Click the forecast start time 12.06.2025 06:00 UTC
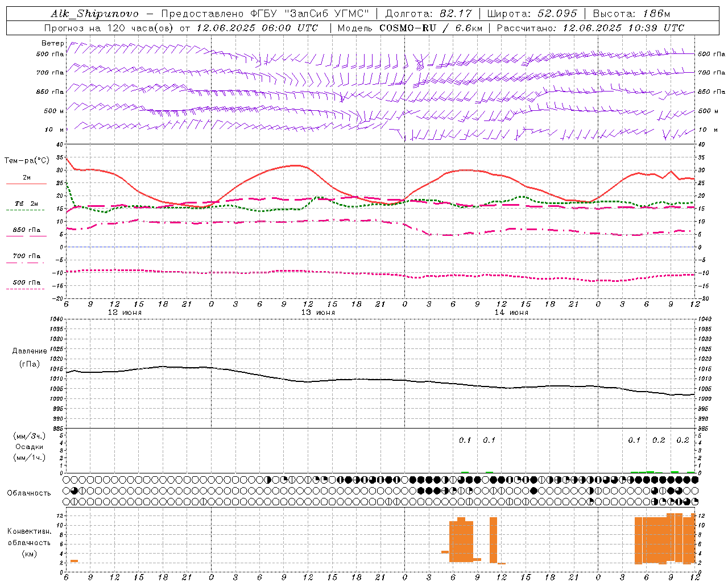Screen dimensions: 728x582 click(257, 28)
